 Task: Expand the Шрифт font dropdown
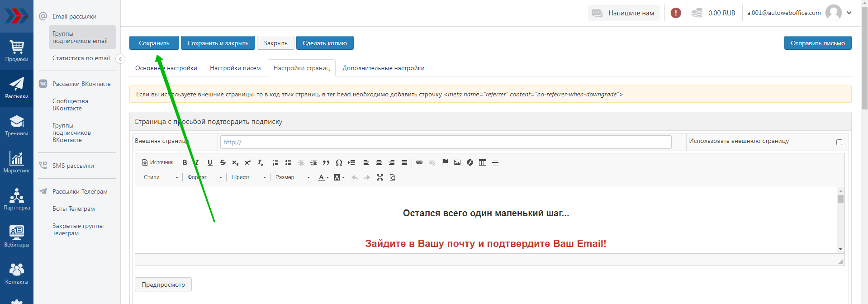248,177
